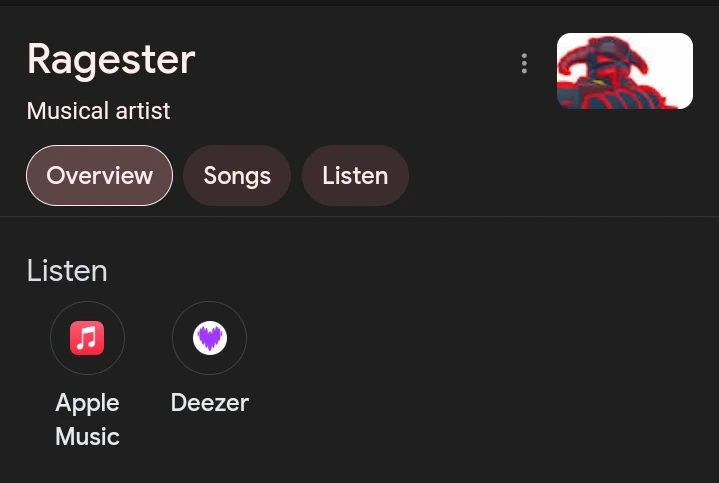Tap the white circle Deezer logo
This screenshot has width=719, height=483.
[x=209, y=338]
